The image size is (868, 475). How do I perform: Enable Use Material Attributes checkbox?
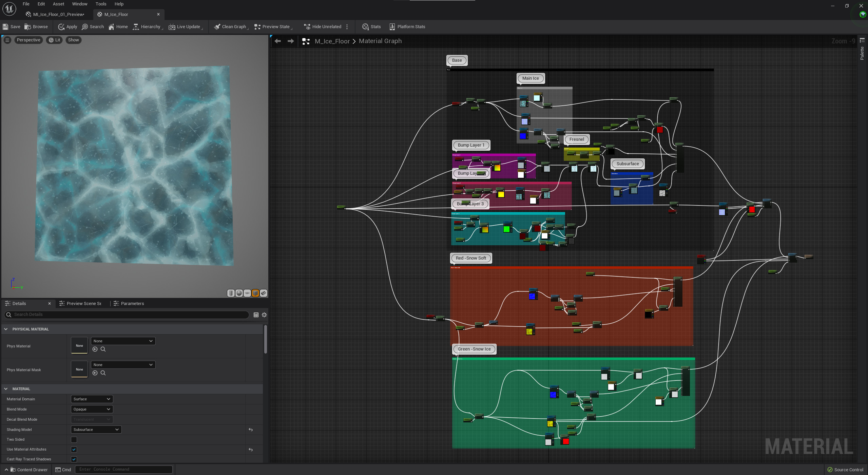click(x=74, y=449)
